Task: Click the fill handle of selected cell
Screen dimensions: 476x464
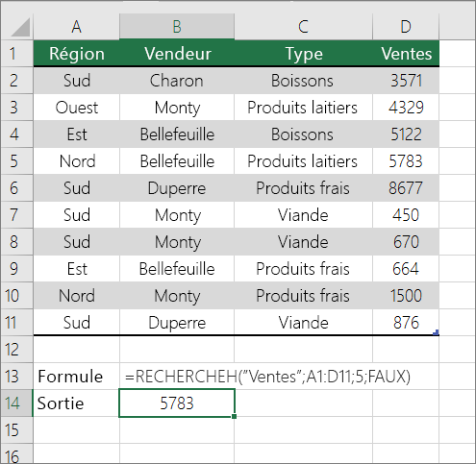Action: click(x=235, y=416)
